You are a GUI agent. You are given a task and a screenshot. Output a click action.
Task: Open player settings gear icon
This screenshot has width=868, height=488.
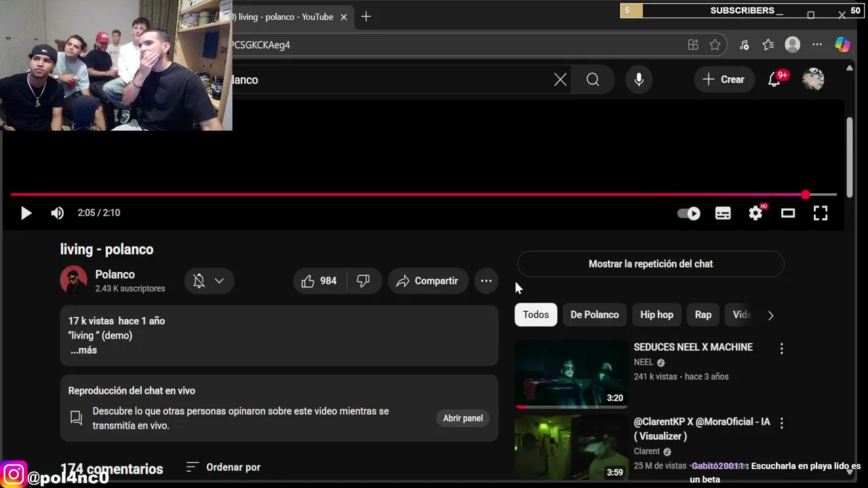click(x=755, y=213)
